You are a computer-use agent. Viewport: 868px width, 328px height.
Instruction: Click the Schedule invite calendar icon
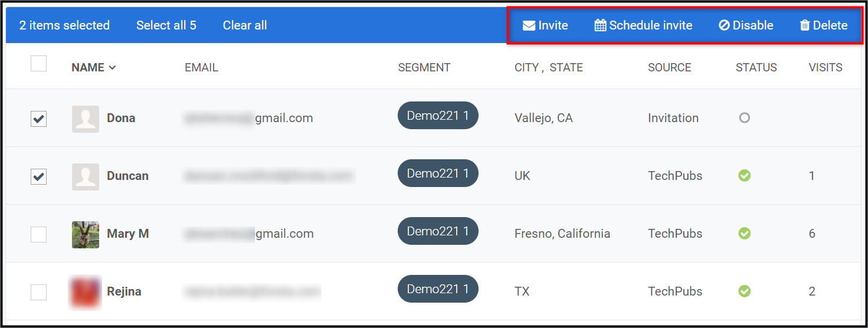tap(600, 25)
